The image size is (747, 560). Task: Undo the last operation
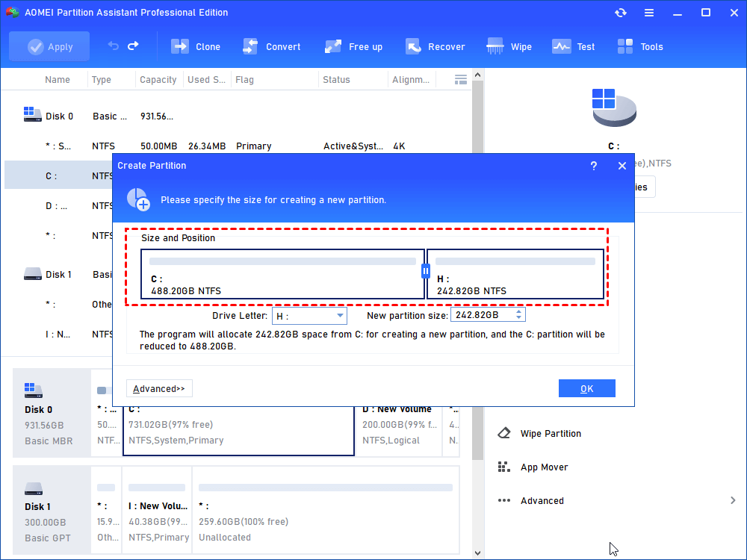pos(113,46)
